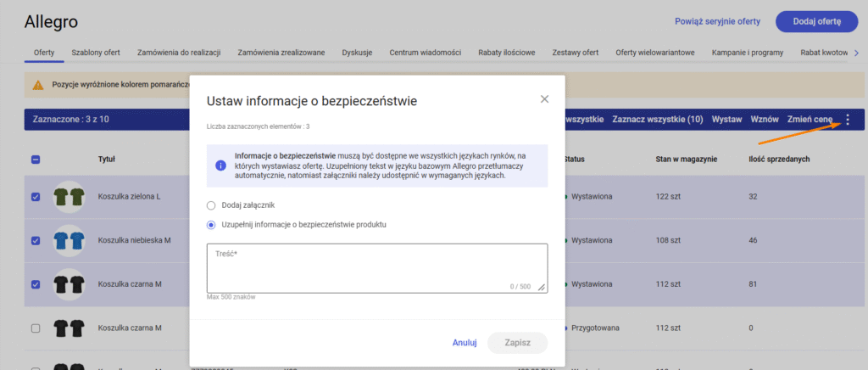Click Zmień cenę in the selection bar
The height and width of the screenshot is (370, 868).
tap(810, 119)
